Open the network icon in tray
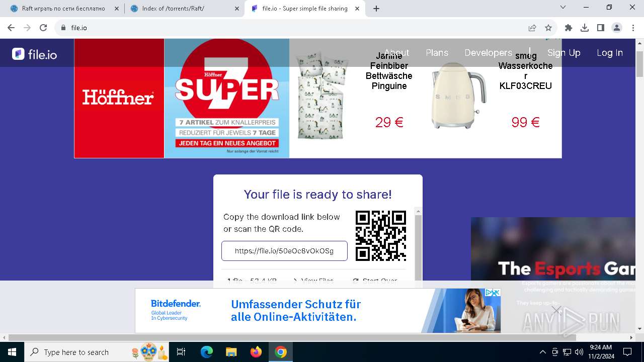 567,352
